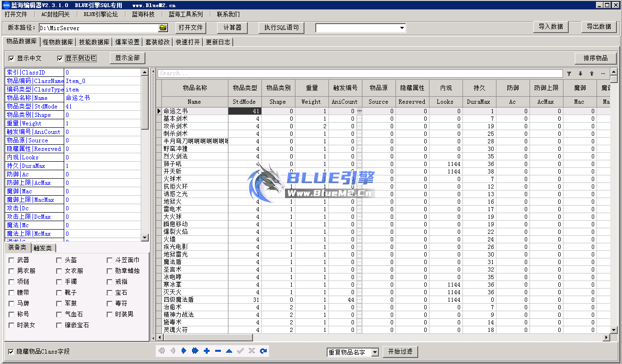Screen dimensions: 622x364
Task: Go to first record in navigator
Action: [x=161, y=351]
